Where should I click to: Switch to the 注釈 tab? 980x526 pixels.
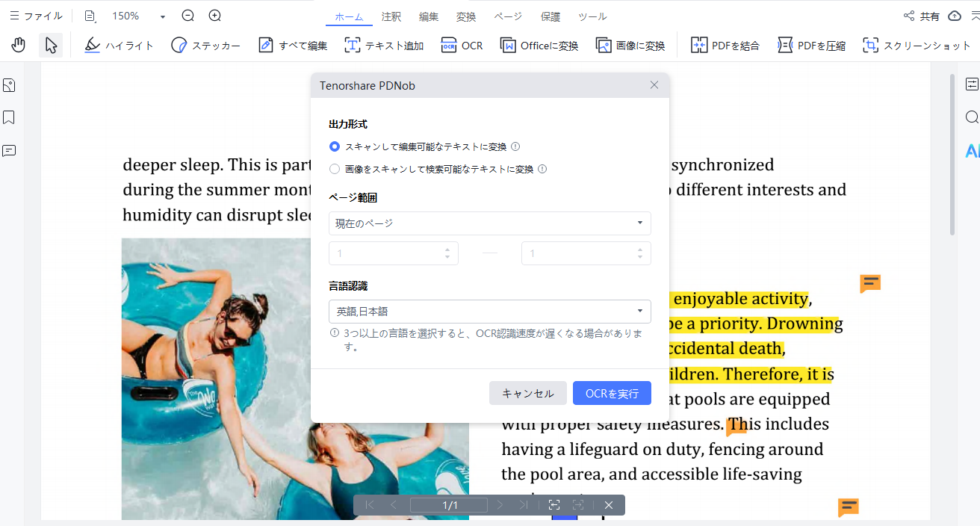(391, 16)
